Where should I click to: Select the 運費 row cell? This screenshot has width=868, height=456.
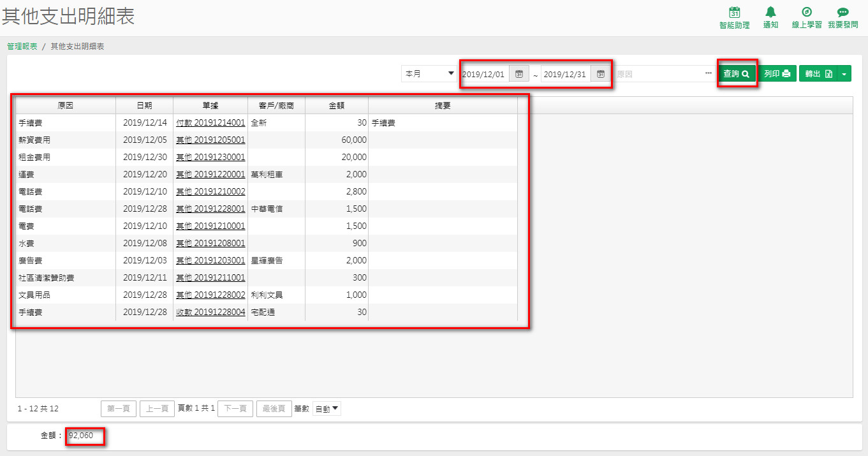coord(66,175)
